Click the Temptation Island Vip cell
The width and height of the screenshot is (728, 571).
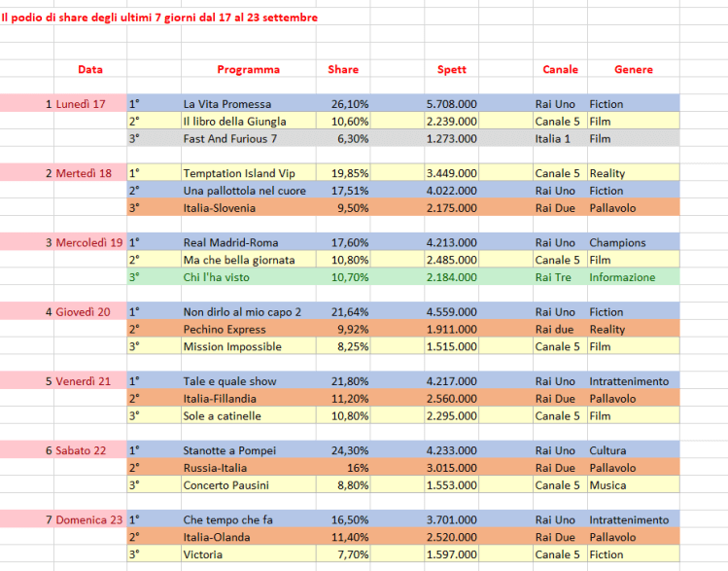coord(239,173)
